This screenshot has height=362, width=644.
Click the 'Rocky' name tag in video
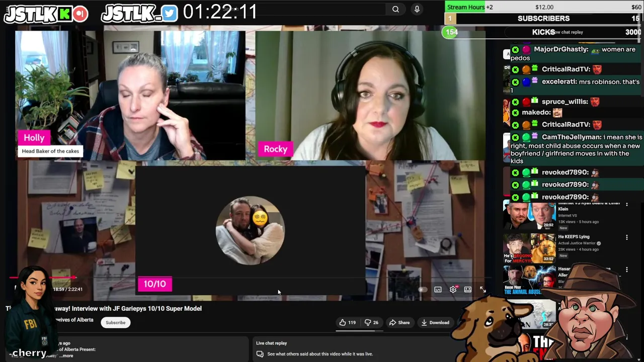coord(276,149)
